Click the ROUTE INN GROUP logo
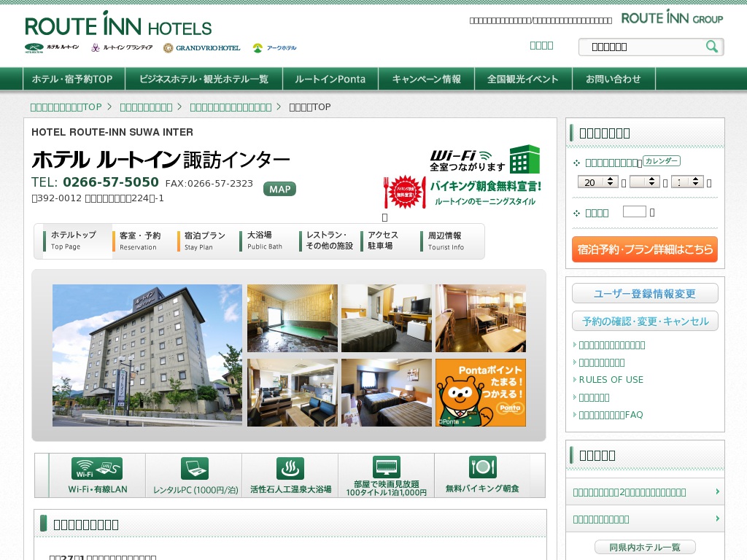Screen dimensions: 747x560 (672, 18)
